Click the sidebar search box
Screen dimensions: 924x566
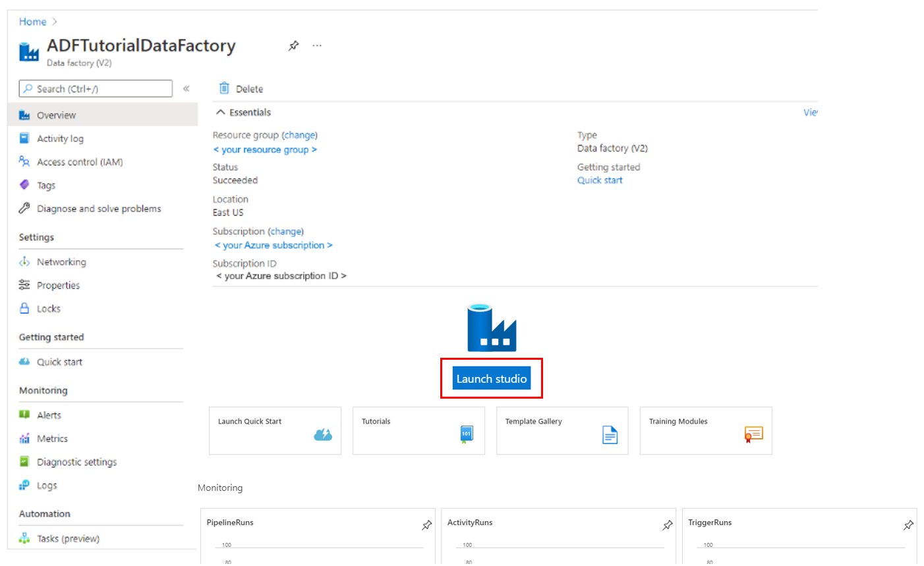[x=96, y=89]
